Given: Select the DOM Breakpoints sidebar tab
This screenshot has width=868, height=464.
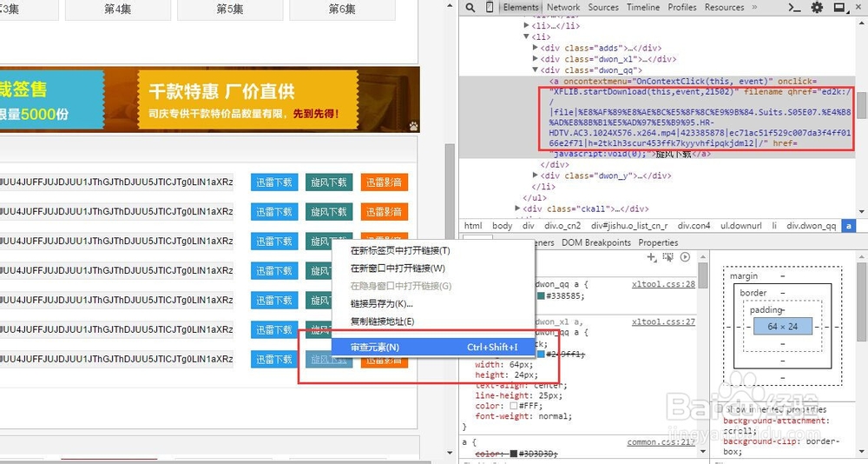Looking at the screenshot, I should [596, 242].
